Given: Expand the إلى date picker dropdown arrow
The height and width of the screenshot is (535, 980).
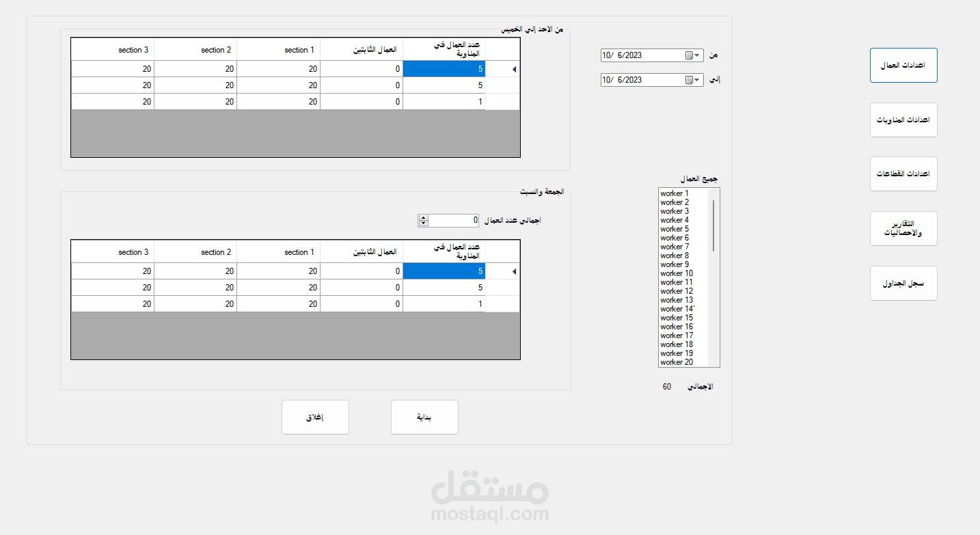Looking at the screenshot, I should click(698, 80).
